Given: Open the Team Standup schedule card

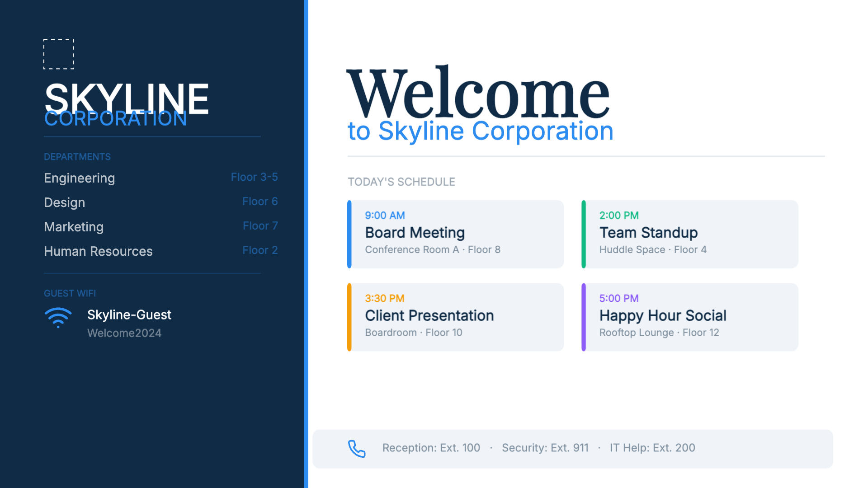Looking at the screenshot, I should pos(690,234).
